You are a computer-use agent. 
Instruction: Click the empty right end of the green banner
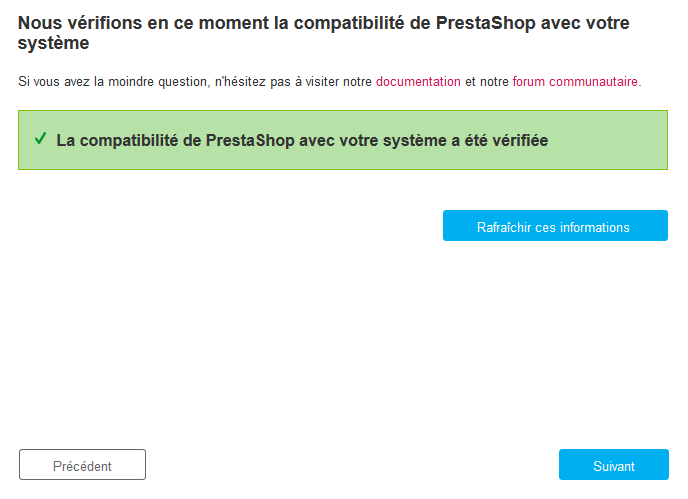coord(630,140)
